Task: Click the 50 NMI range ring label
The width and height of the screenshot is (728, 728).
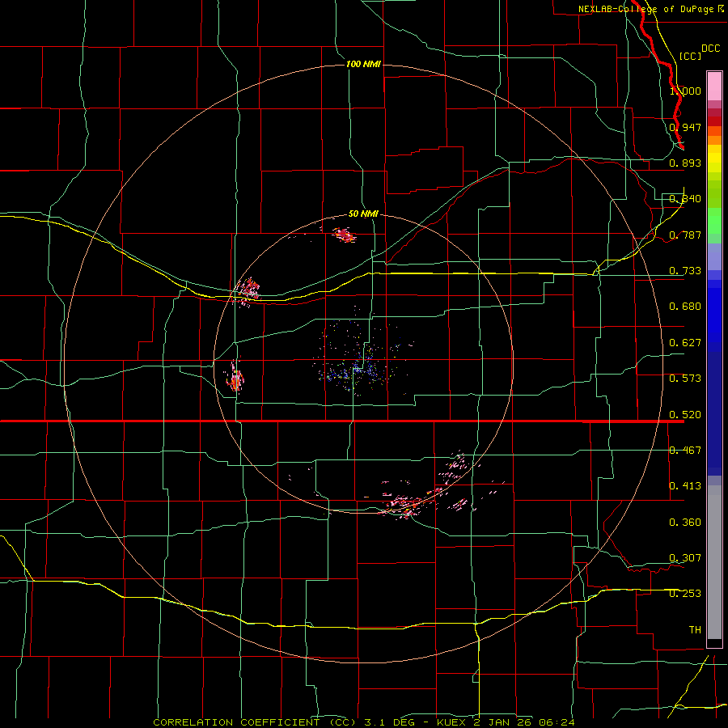Action: coord(363,214)
